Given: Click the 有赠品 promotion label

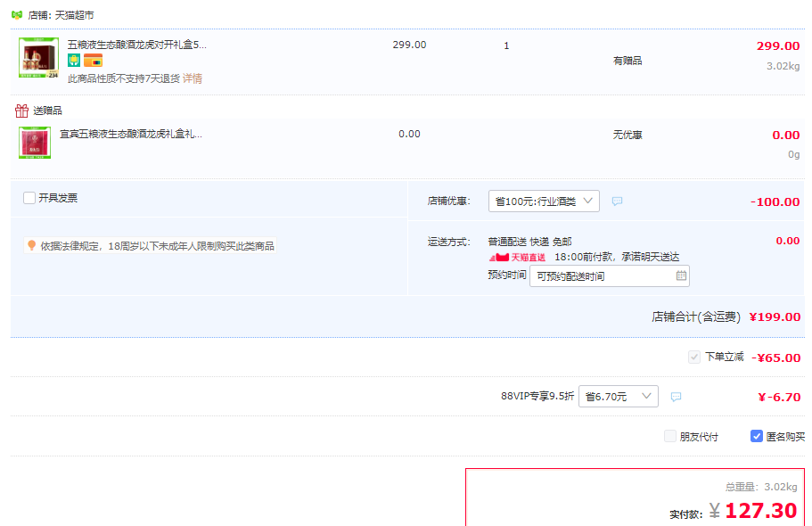Looking at the screenshot, I should (x=627, y=61).
